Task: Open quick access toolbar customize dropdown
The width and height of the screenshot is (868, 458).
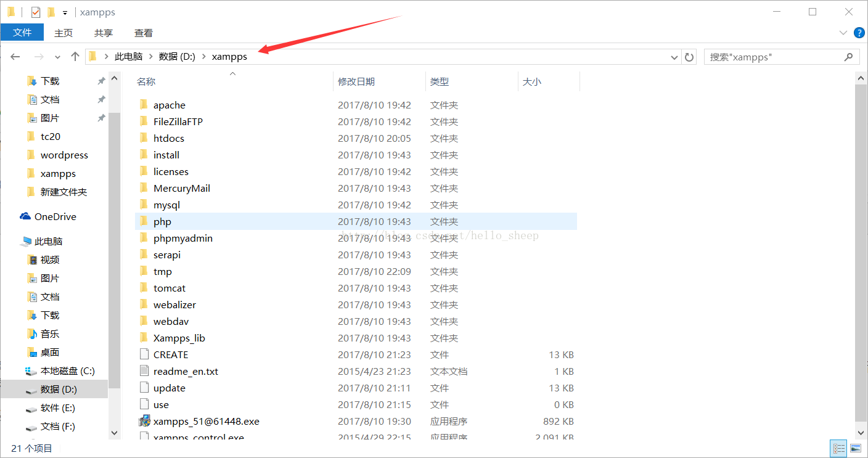Action: [x=65, y=12]
